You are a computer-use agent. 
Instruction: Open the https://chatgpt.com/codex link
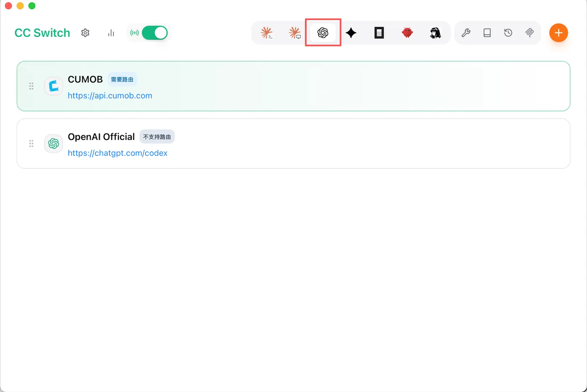[117, 153]
